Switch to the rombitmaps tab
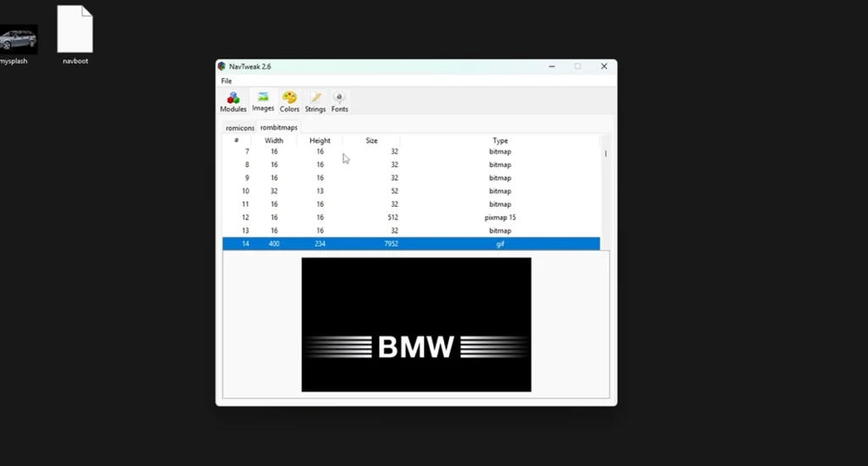868x466 pixels. 279,127
